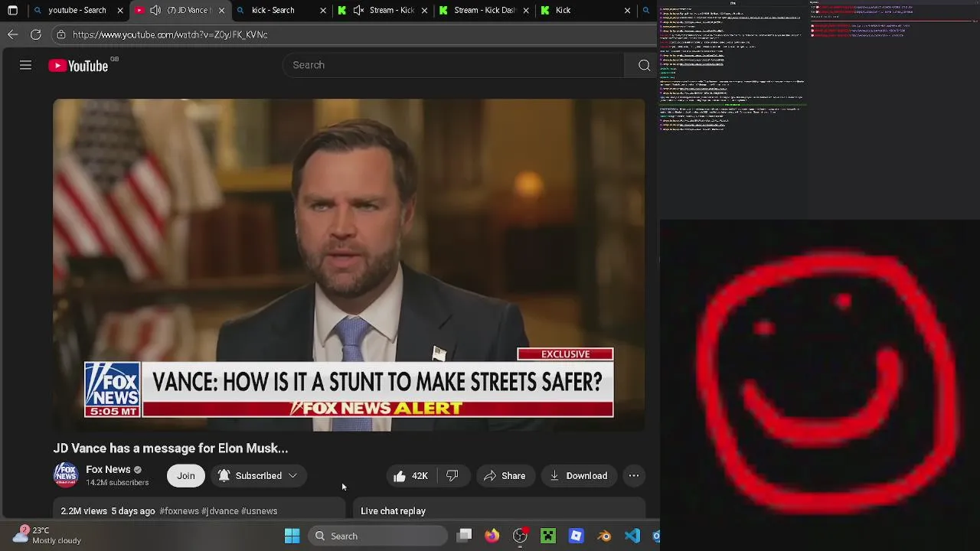Mute the JD Vance tab speaker icon
This screenshot has width=980, height=551.
pyautogui.click(x=155, y=10)
